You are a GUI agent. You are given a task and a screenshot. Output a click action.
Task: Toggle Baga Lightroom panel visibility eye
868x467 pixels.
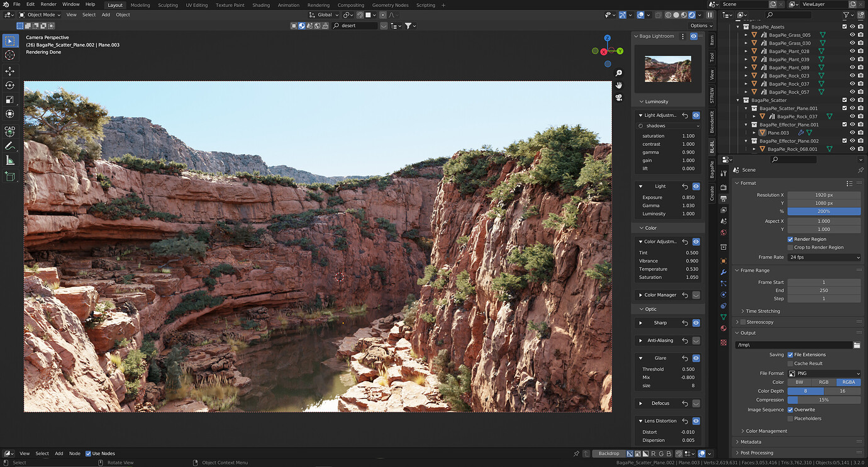coord(693,37)
